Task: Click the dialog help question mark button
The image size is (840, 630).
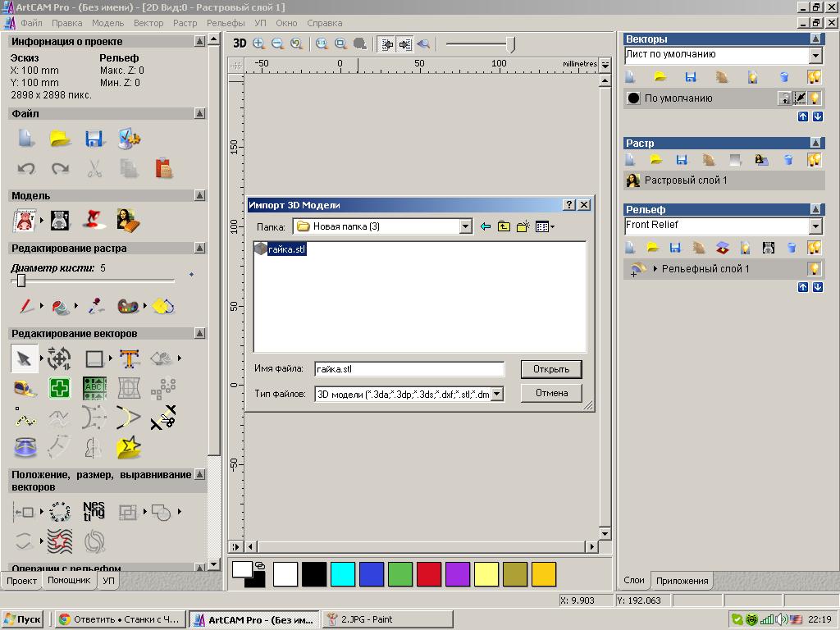Action: point(569,204)
